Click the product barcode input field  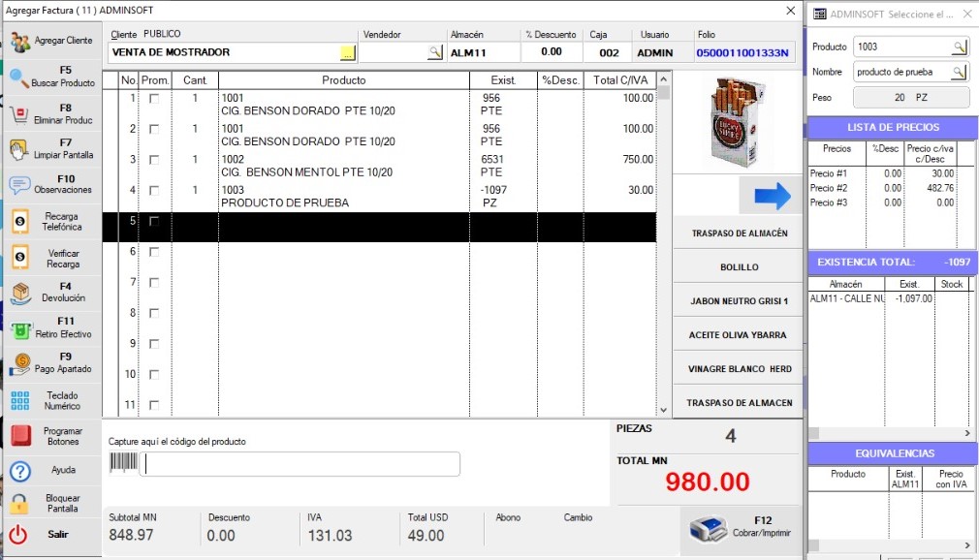click(x=301, y=465)
